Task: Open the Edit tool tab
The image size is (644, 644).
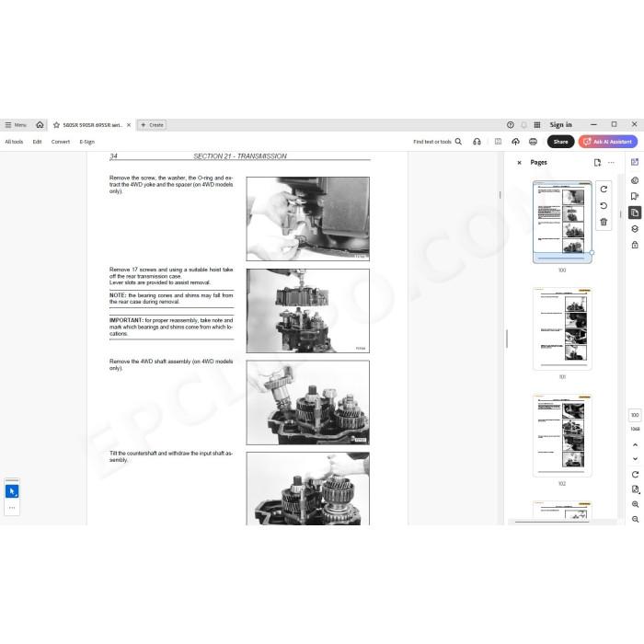Action: [x=37, y=142]
